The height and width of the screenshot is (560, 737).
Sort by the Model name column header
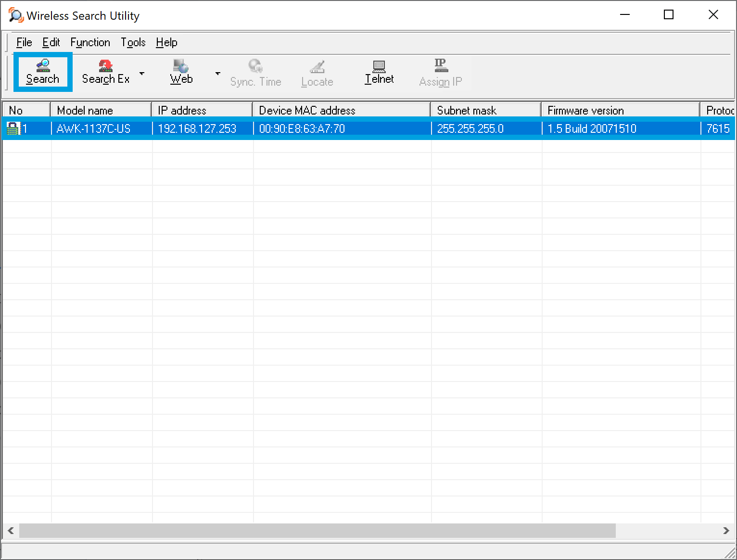tap(101, 110)
